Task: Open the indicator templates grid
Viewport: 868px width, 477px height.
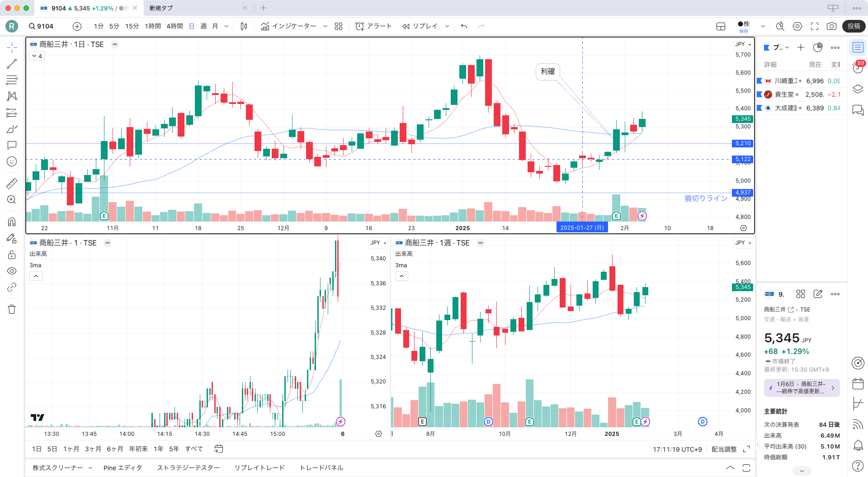Action: point(339,26)
